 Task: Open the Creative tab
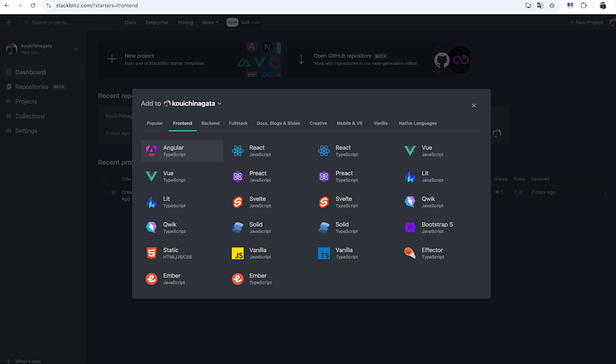coord(318,123)
